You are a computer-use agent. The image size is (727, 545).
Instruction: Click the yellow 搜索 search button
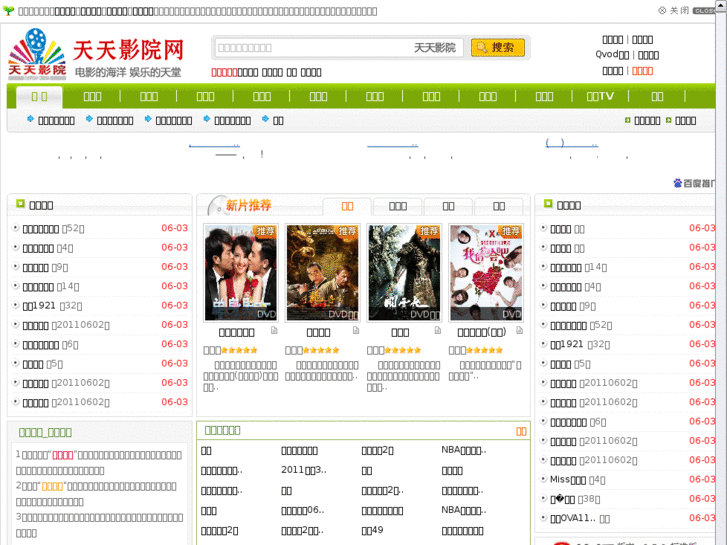click(497, 47)
